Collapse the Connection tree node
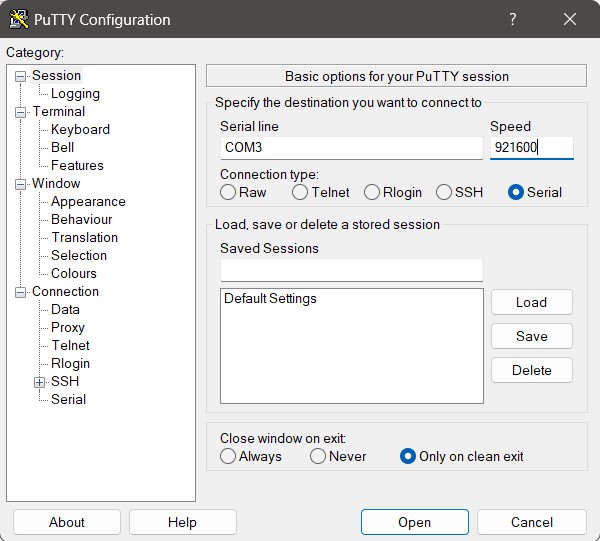The image size is (600, 541). [20, 293]
